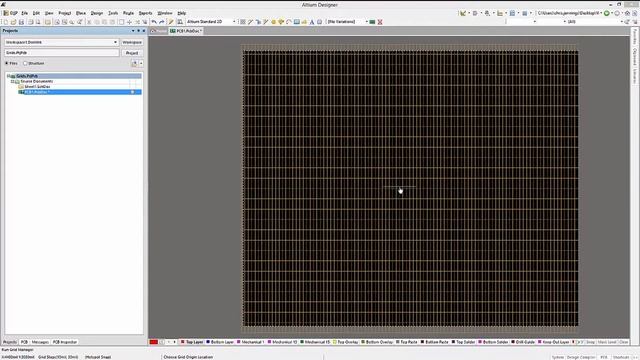Select Sheet1.SchDoc in the project tree

[x=37, y=87]
